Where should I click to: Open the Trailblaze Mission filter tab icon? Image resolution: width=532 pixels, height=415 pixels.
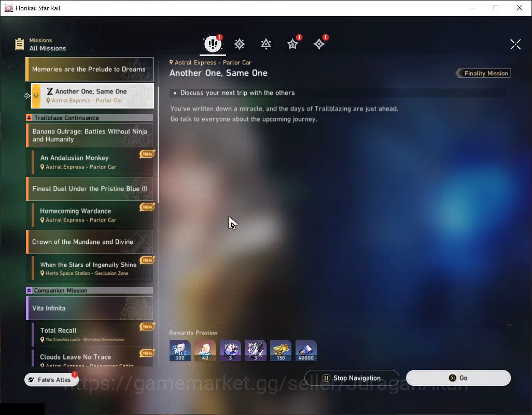tap(240, 44)
